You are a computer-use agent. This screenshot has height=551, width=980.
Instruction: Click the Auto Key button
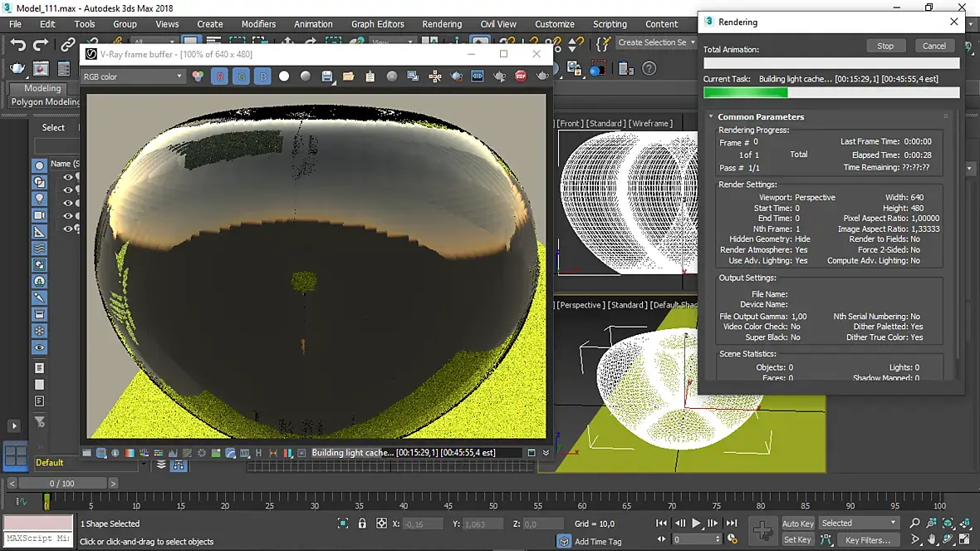797,524
